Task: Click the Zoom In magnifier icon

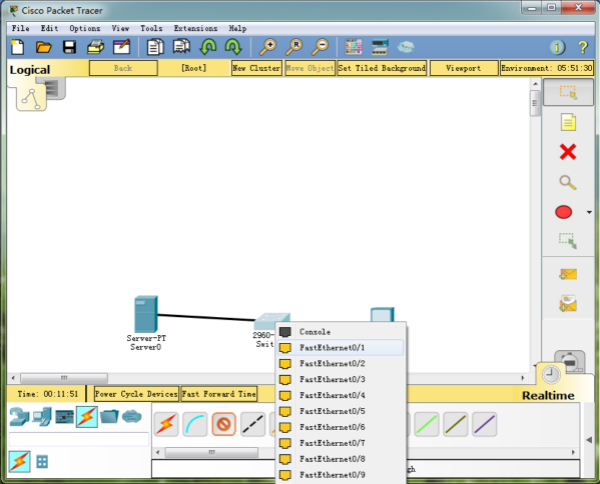Action: coord(268,47)
